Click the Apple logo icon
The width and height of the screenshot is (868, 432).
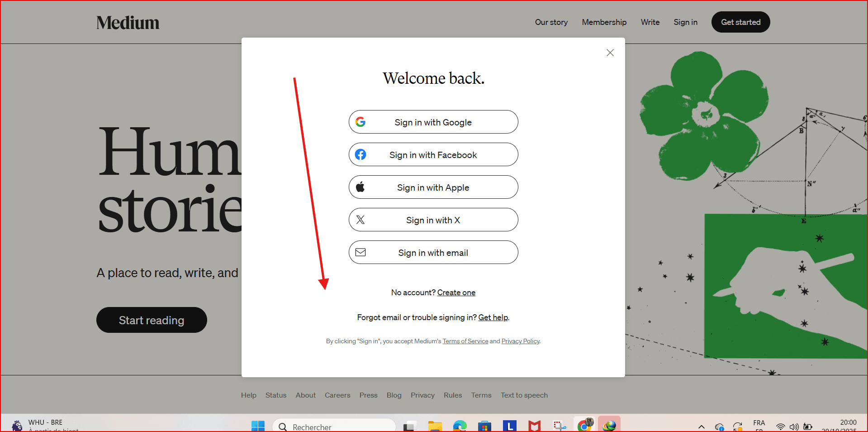point(360,187)
